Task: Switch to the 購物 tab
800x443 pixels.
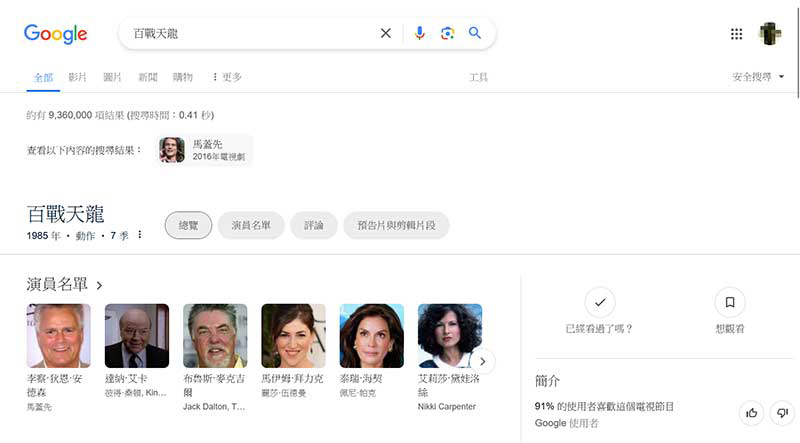Action: tap(183, 77)
